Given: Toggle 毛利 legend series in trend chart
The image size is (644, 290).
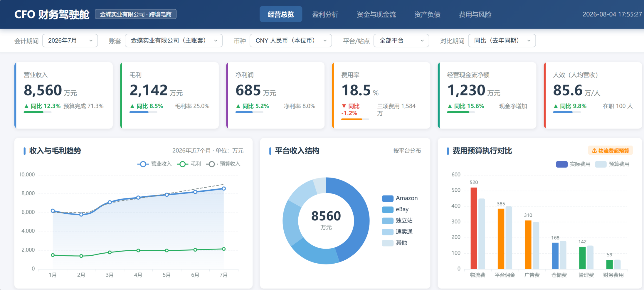Looking at the screenshot, I should [189, 164].
